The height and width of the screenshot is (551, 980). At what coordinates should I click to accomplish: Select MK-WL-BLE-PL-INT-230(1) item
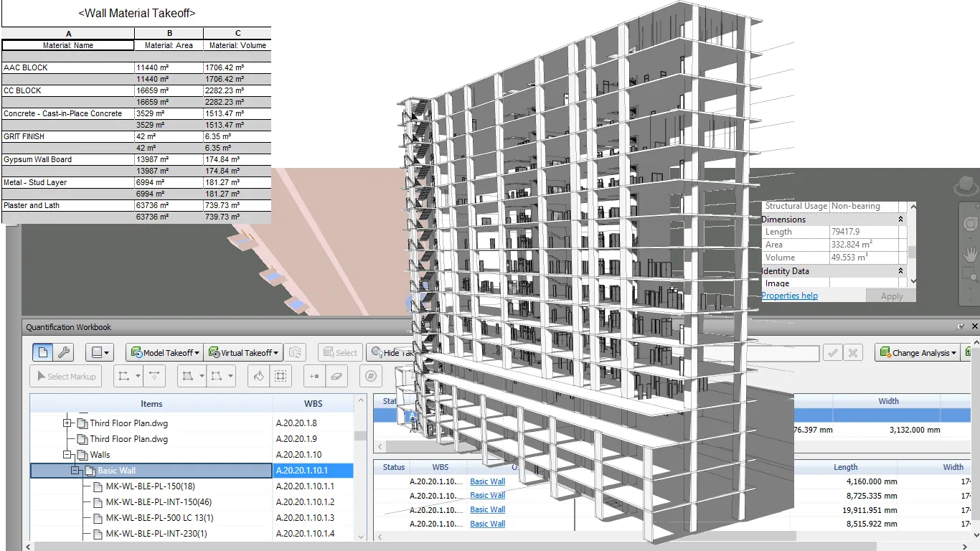156,534
